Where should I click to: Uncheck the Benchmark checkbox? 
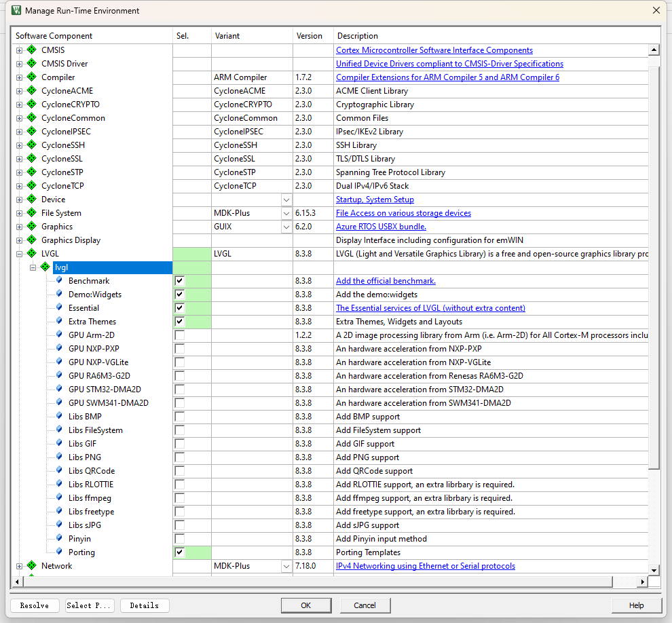pyautogui.click(x=180, y=281)
